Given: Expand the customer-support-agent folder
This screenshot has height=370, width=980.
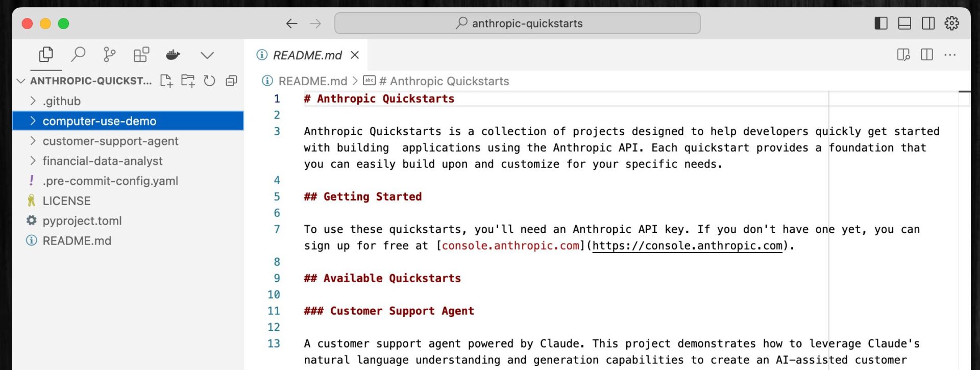Looking at the screenshot, I should coord(110,141).
